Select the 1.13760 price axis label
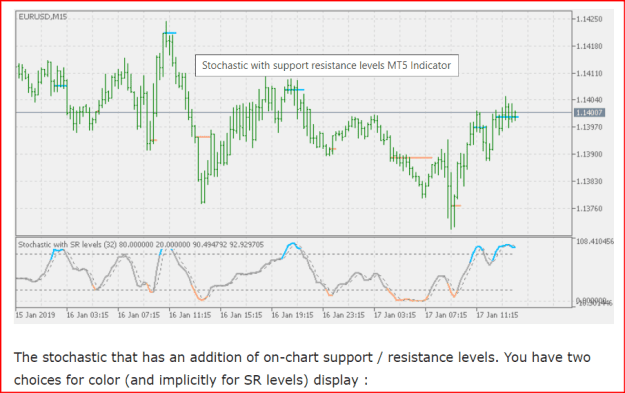Viewport: 625px width, 393px height. point(589,208)
